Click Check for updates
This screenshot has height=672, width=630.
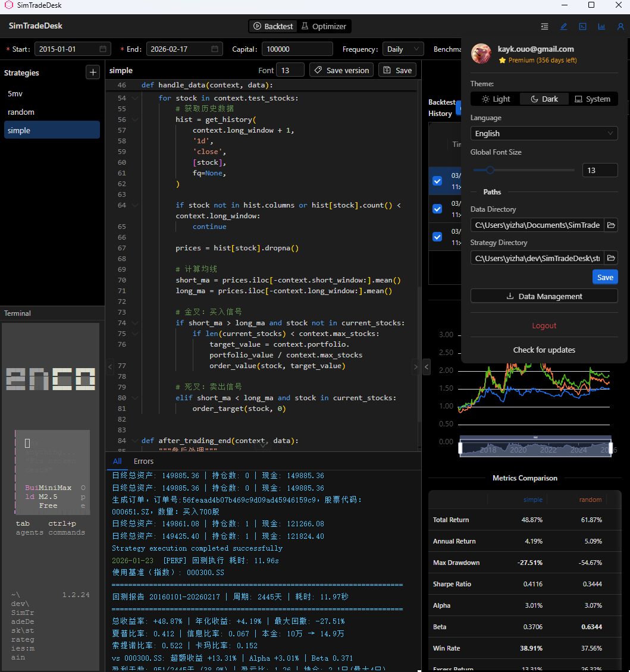544,350
